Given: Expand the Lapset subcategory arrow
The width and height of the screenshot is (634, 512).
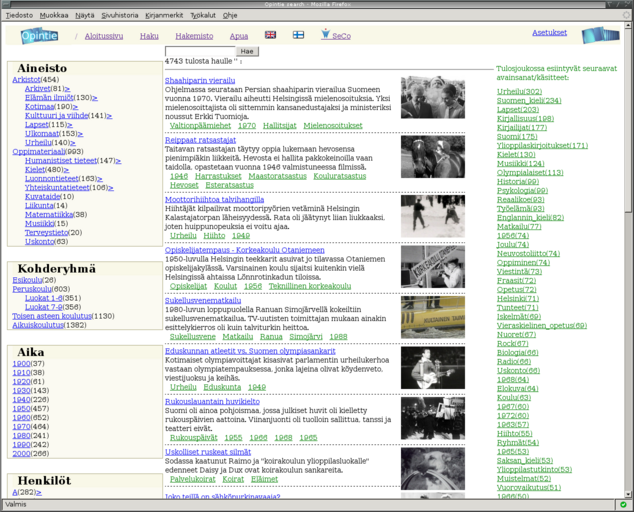Looking at the screenshot, I should tap(70, 125).
